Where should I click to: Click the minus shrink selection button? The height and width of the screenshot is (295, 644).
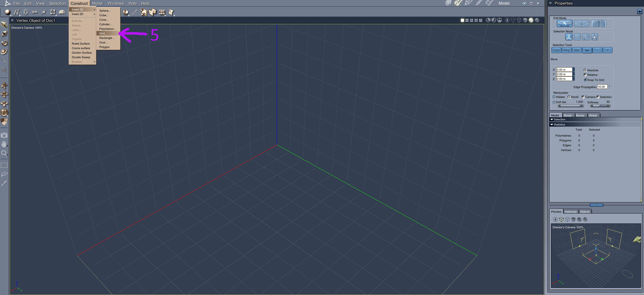click(597, 50)
